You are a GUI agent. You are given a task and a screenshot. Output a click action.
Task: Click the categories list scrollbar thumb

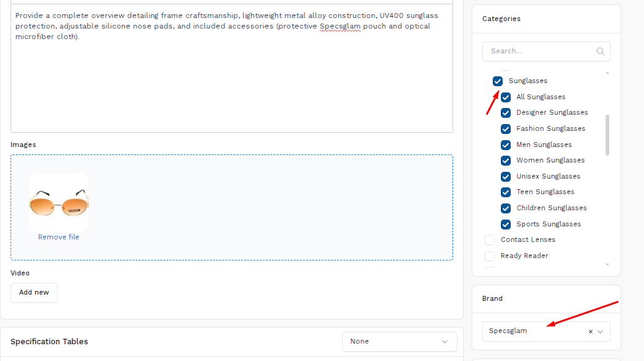[607, 135]
